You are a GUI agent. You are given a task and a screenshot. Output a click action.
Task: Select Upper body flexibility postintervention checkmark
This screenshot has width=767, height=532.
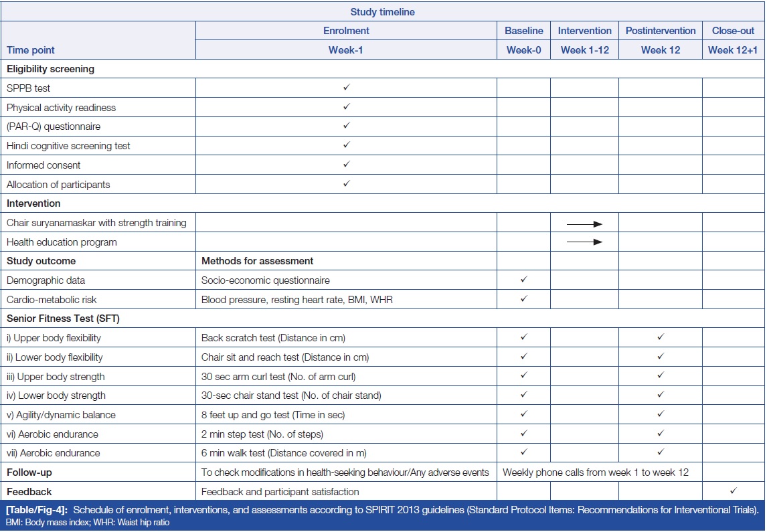(x=660, y=337)
